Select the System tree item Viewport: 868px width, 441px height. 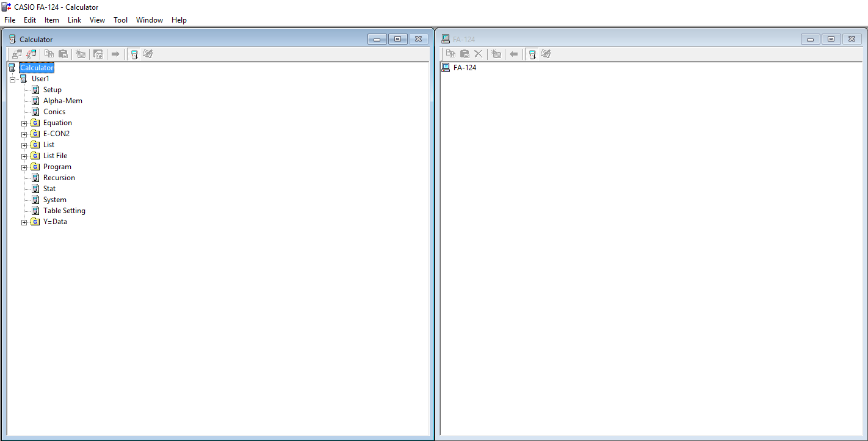[x=55, y=200]
